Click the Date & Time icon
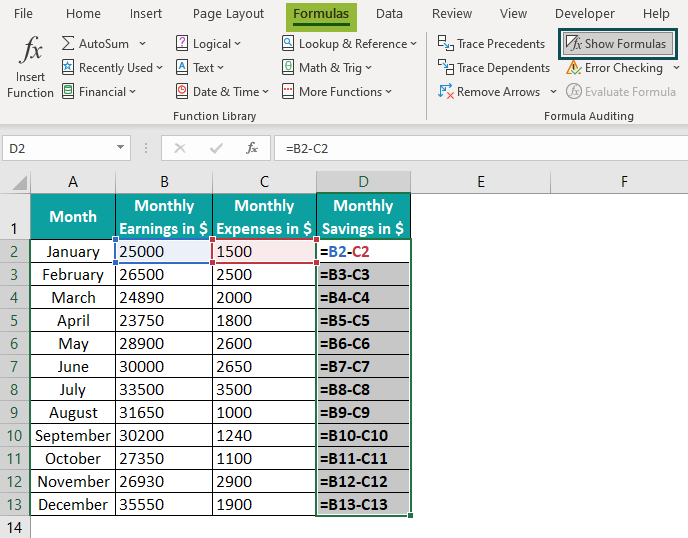Screen dimensions: 688x538 click(x=182, y=91)
